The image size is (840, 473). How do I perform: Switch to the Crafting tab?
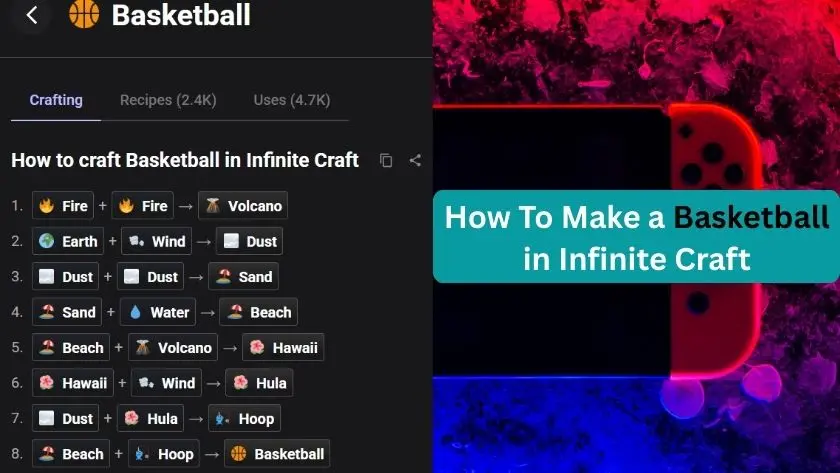pos(56,100)
